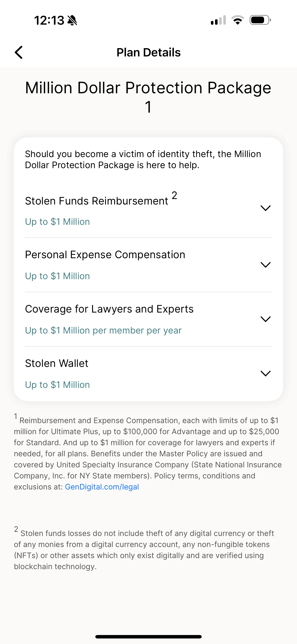Tap the 12:13 clock in status bar
This screenshot has height=644, width=297.
click(x=49, y=20)
